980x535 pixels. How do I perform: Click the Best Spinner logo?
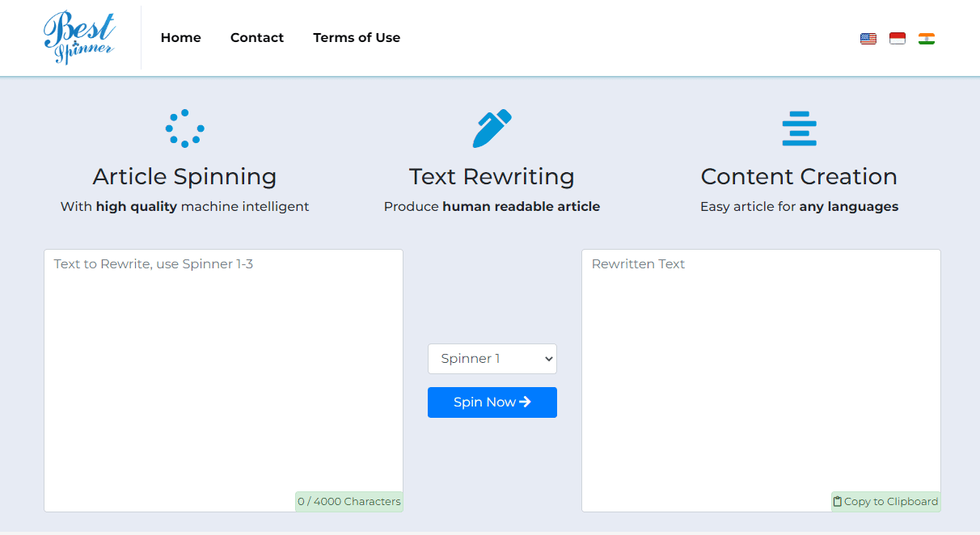click(x=79, y=38)
